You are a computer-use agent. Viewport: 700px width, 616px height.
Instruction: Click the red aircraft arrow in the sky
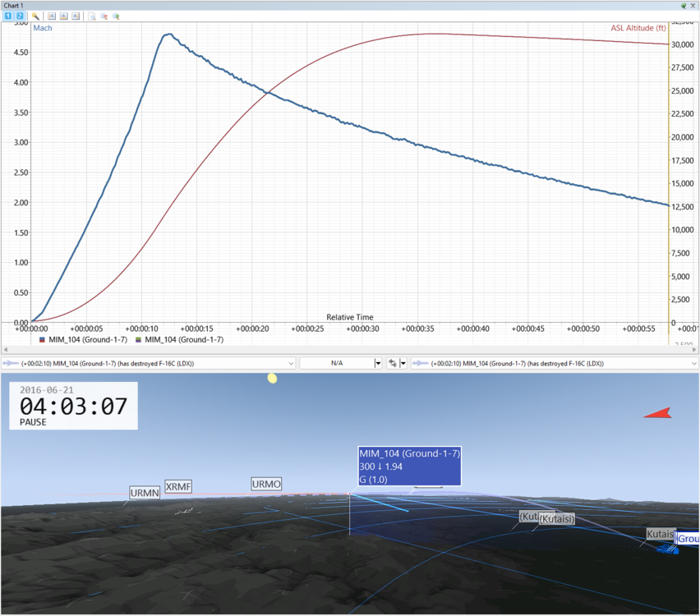[658, 413]
